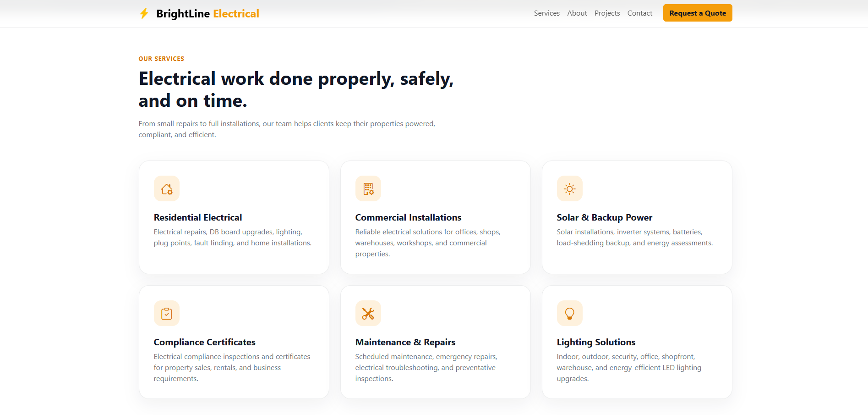
Task: Click the BrightLine Electrical brand name
Action: click(x=207, y=14)
